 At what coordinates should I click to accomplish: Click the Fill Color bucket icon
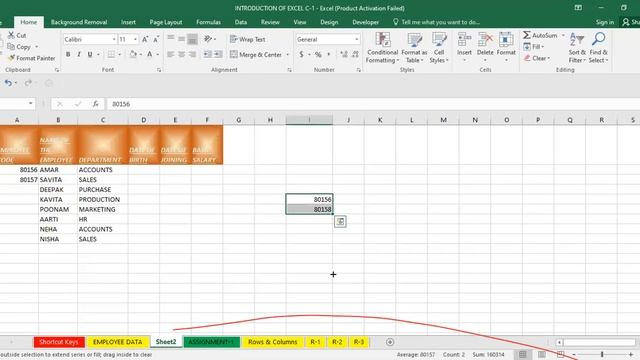tap(133, 54)
